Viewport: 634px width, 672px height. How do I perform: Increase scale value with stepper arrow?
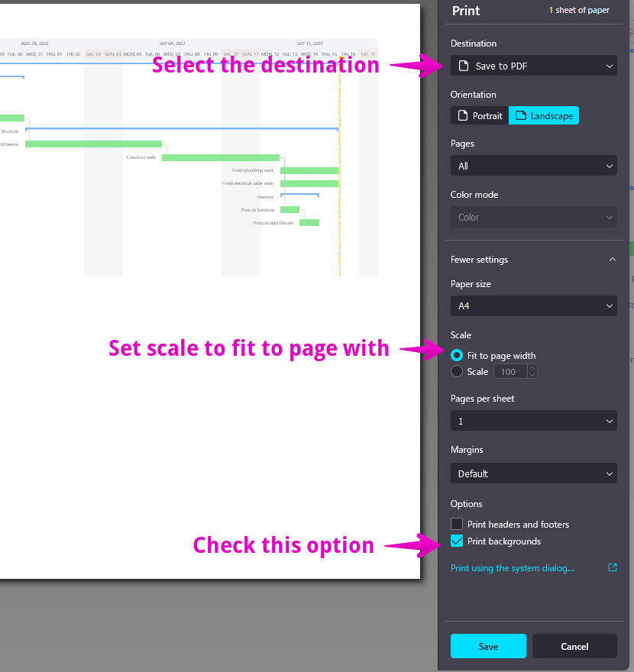tap(532, 369)
